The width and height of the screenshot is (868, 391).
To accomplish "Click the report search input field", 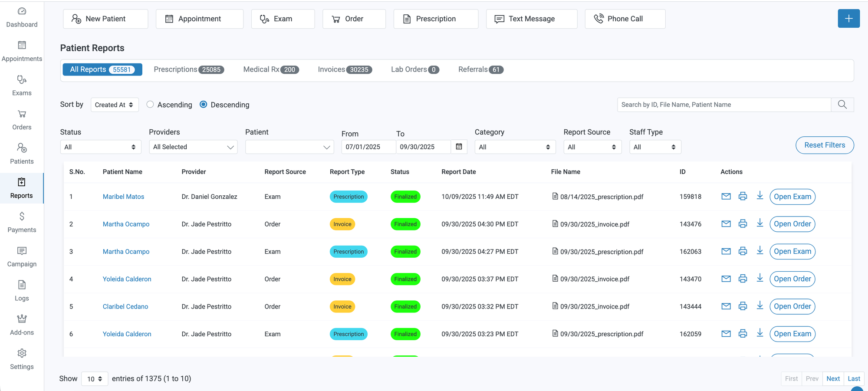I will point(723,105).
